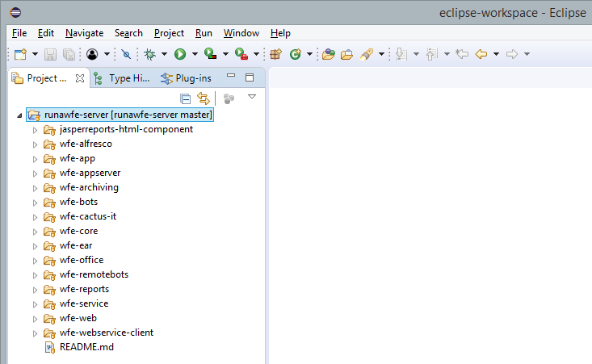Image resolution: width=592 pixels, height=364 pixels.
Task: Open the Debug dropdown arrow
Action: tap(164, 54)
